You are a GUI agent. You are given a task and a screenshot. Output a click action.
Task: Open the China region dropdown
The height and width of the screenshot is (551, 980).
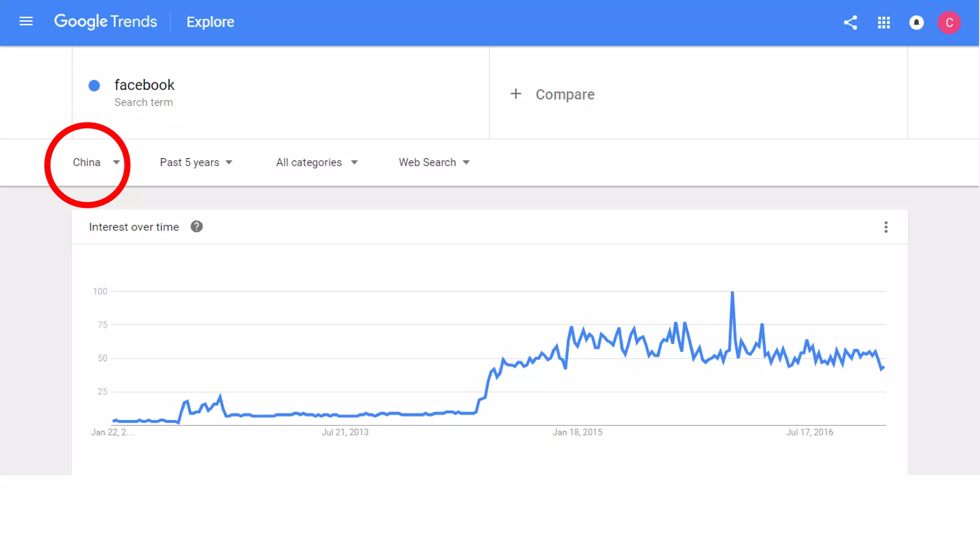point(96,163)
